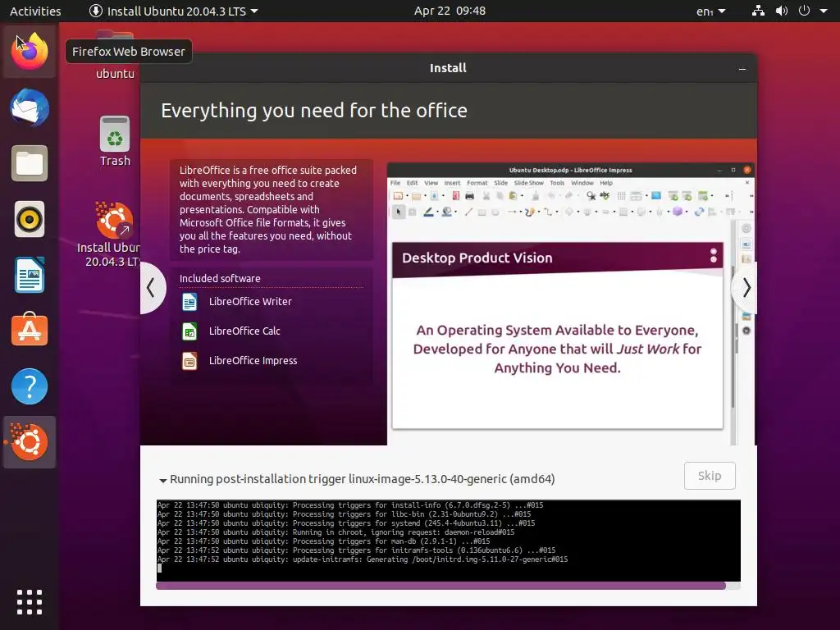840x630 pixels.
Task: Click the LibreOffice Writer label
Action: click(250, 302)
